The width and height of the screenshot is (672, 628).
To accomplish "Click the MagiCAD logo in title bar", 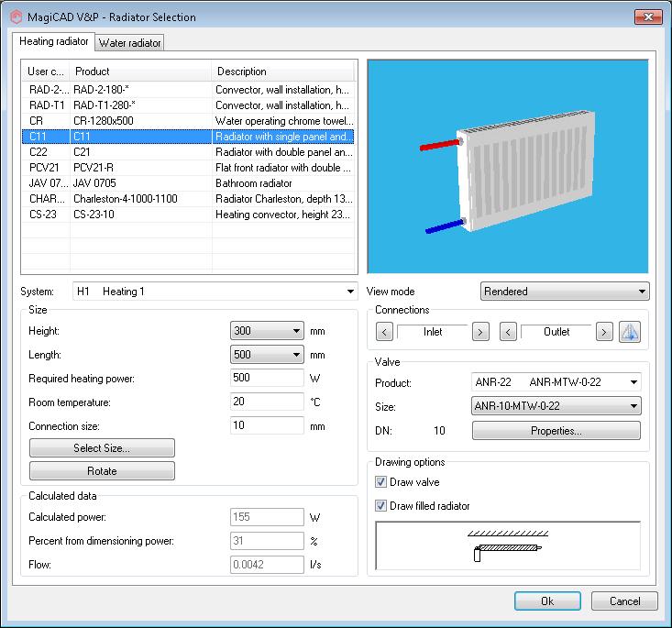I will [x=17, y=17].
